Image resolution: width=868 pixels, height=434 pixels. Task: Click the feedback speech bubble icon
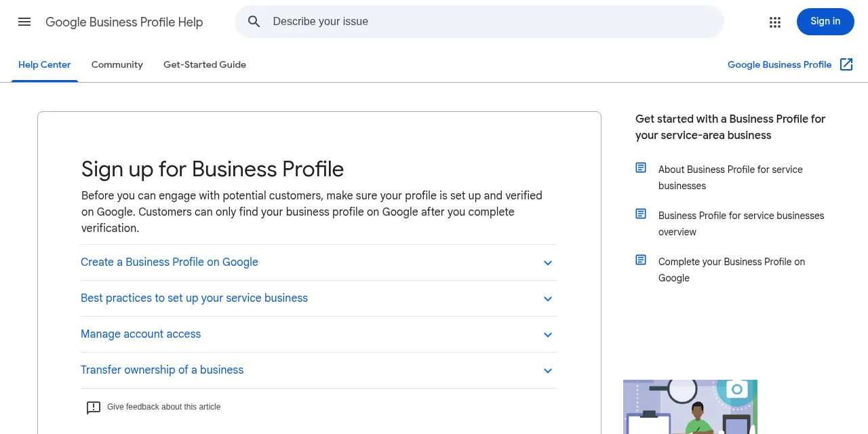(x=94, y=408)
